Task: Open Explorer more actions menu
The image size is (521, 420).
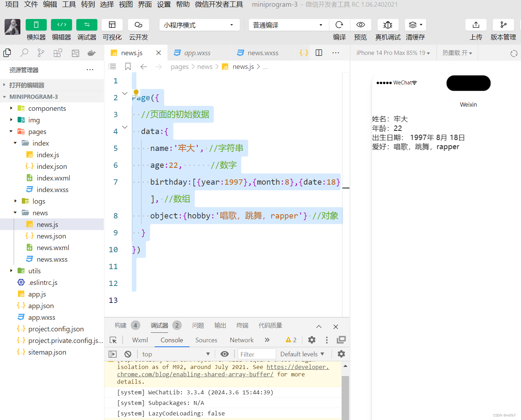Action: click(90, 70)
